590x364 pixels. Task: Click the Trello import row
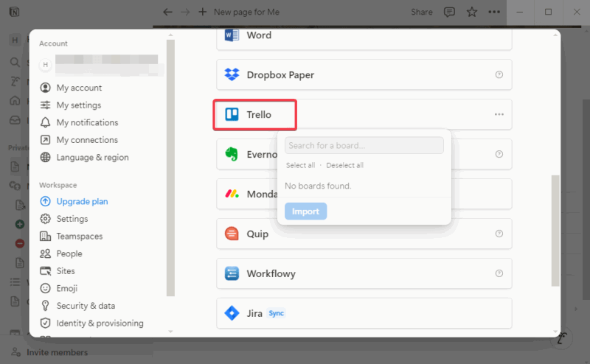[x=364, y=114]
